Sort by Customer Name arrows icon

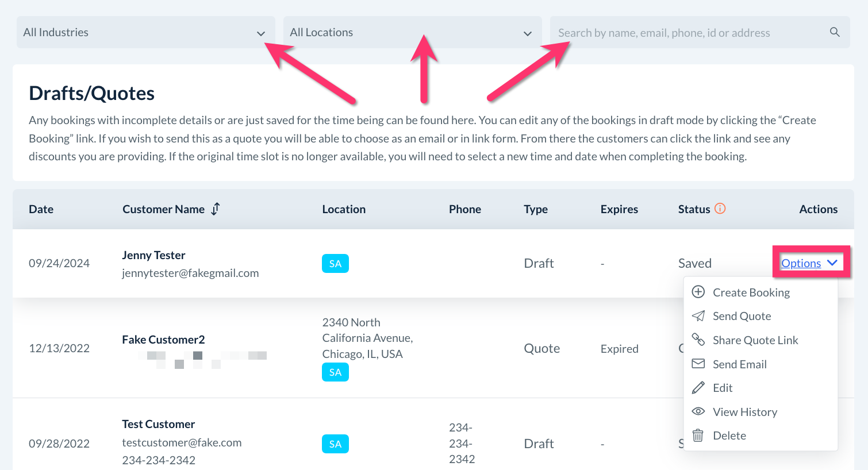click(x=216, y=209)
